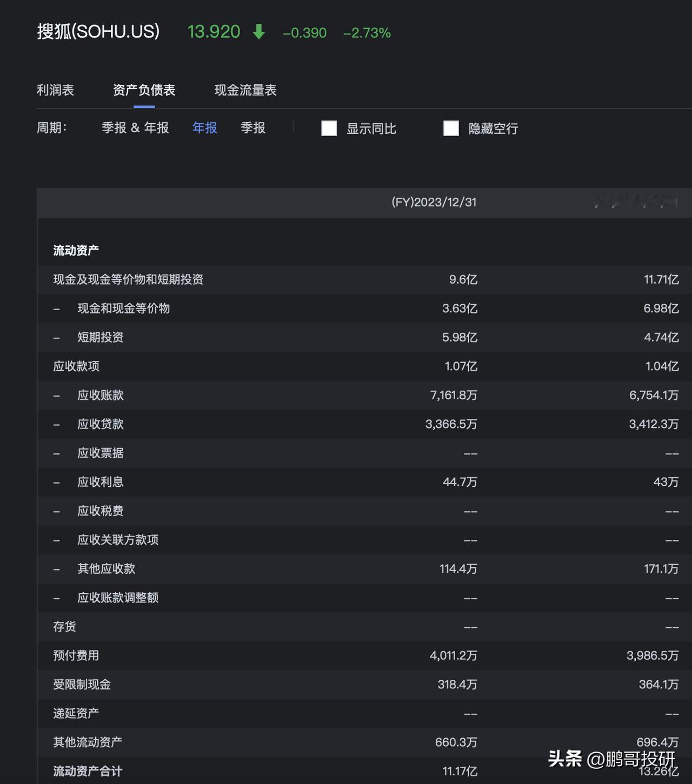This screenshot has width=692, height=784.
Task: Select the 递延资产 row label
Action: [76, 714]
